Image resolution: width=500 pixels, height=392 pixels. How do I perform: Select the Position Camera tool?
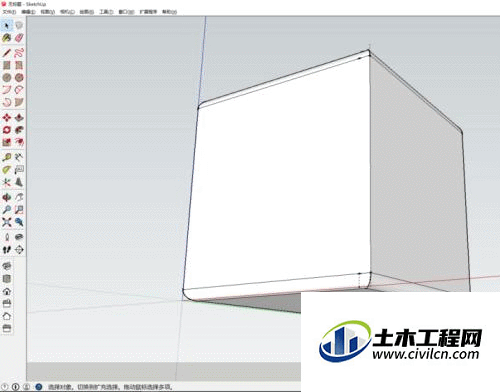[7, 237]
